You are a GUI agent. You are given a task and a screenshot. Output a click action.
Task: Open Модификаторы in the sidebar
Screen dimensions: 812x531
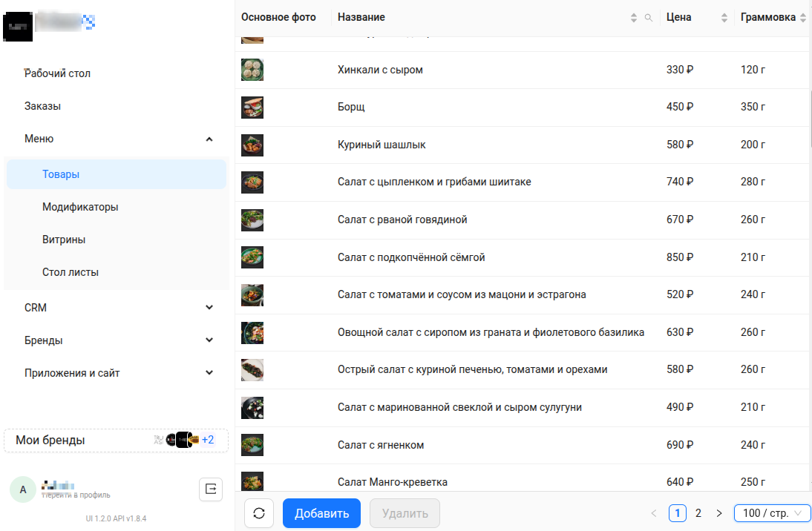pyautogui.click(x=80, y=207)
